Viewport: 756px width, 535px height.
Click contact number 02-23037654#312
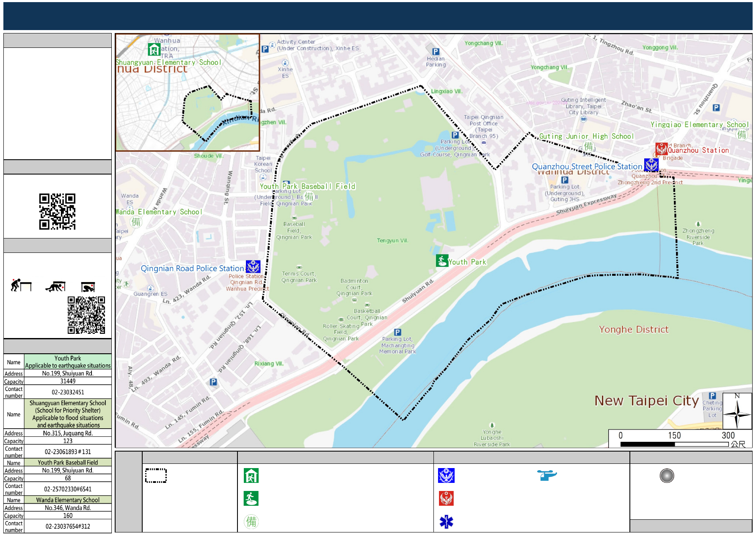point(68,527)
